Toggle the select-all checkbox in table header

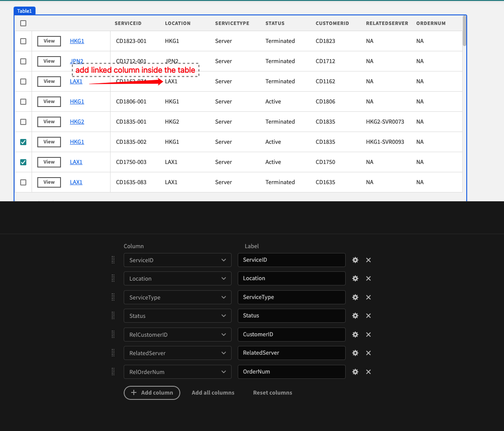tap(23, 23)
